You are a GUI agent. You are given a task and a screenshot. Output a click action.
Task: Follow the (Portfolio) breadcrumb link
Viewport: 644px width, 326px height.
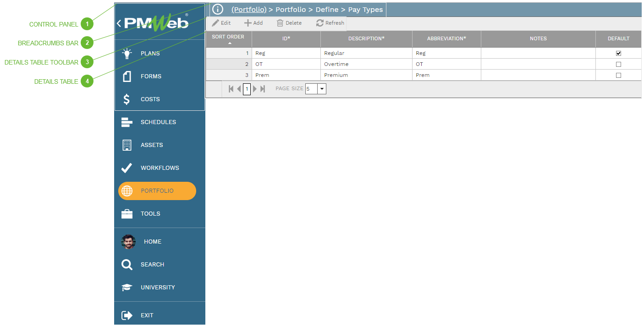(249, 10)
